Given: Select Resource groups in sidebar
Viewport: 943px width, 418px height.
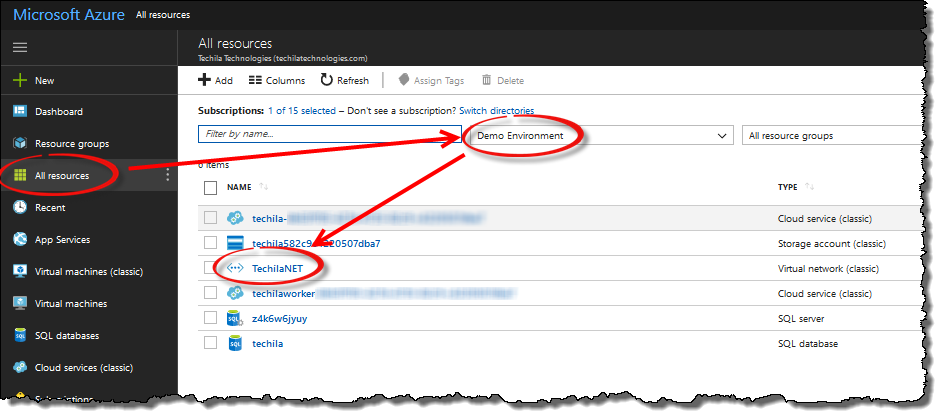Looking at the screenshot, I should 89,143.
